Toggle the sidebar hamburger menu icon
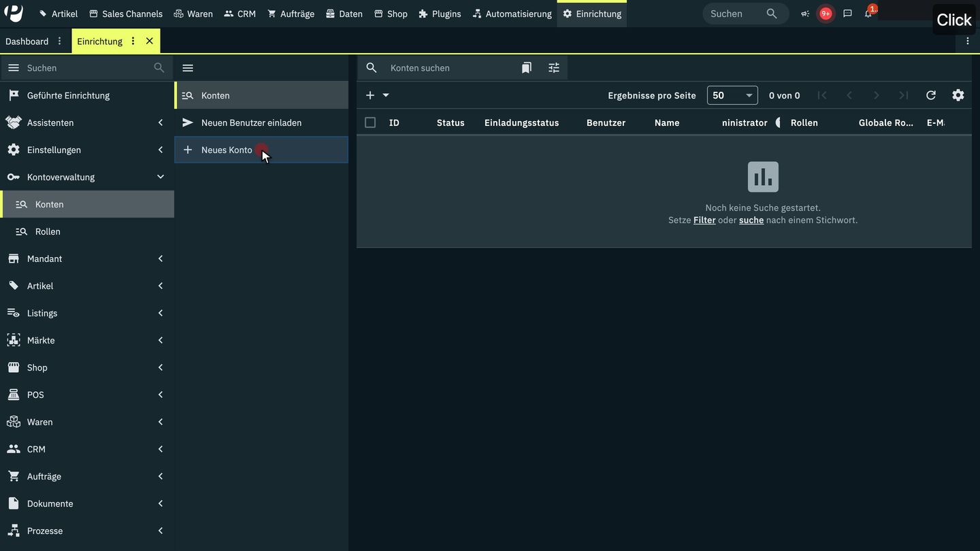This screenshot has width=980, height=551. 14,68
